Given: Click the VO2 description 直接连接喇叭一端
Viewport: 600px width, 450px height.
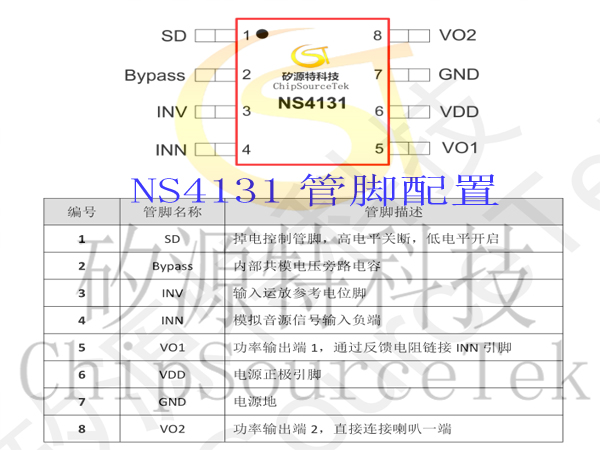Looking at the screenshot, I should (x=342, y=429).
